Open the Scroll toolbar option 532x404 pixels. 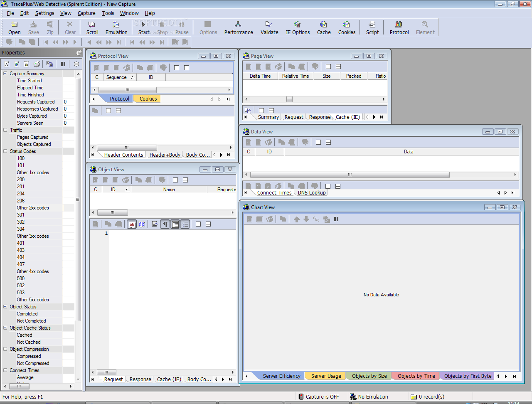92,28
